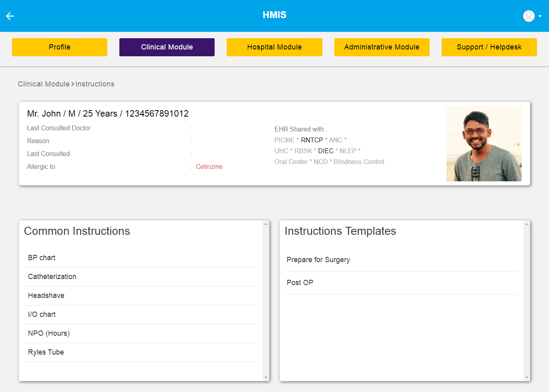Click the Cetirizine allergy entry
549x392 pixels.
click(209, 166)
